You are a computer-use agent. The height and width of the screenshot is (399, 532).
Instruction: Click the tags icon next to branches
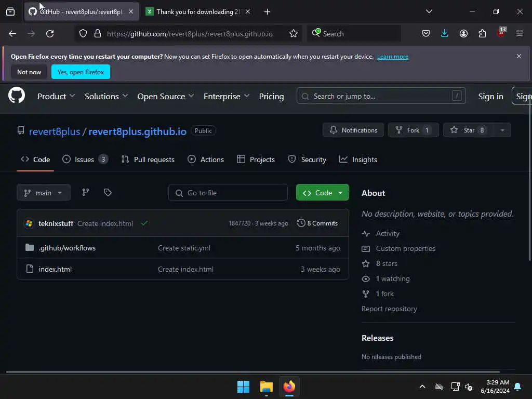pyautogui.click(x=108, y=192)
